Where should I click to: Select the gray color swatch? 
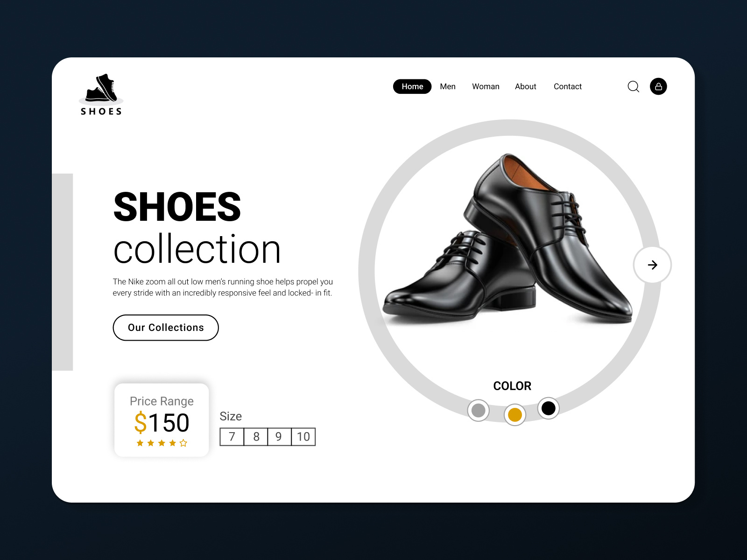479,410
